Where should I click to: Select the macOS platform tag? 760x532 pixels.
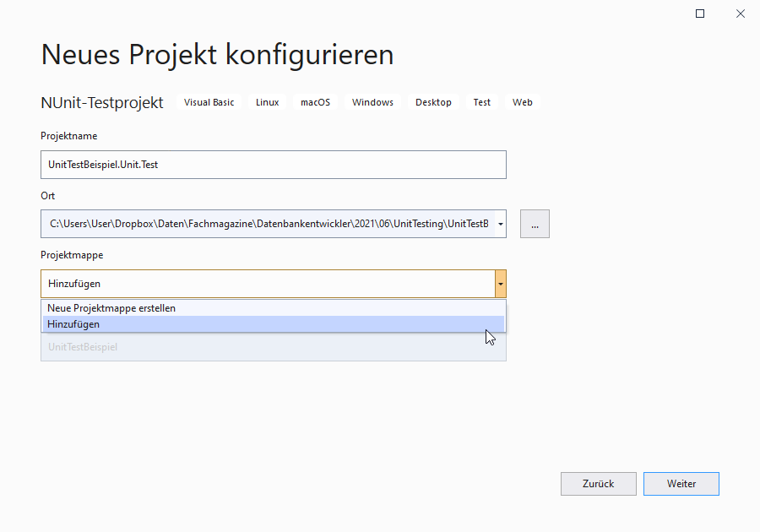[x=315, y=102]
